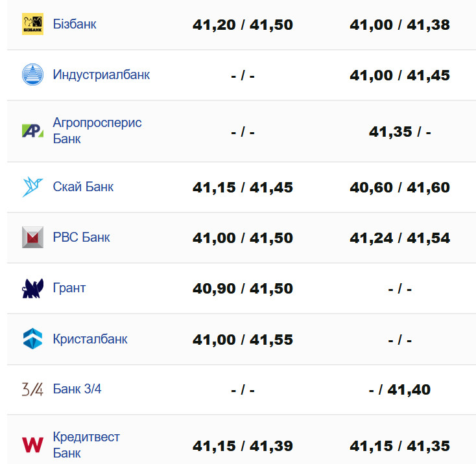This screenshot has width=476, height=464.
Task: Click the РВС Банк envelope logo
Action: [32, 238]
